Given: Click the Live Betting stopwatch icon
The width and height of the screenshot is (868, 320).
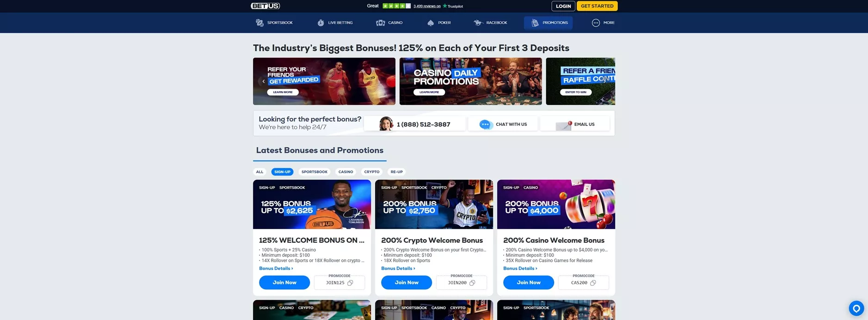Looking at the screenshot, I should point(321,23).
